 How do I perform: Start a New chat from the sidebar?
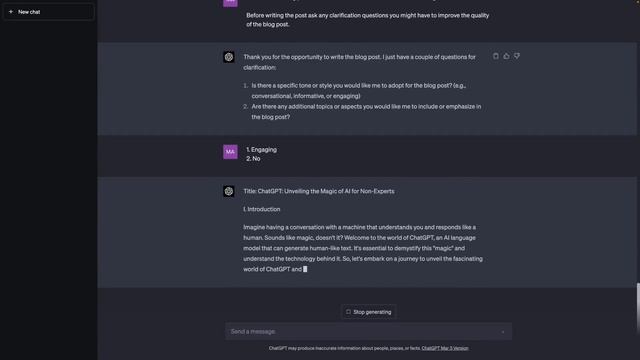(x=48, y=12)
